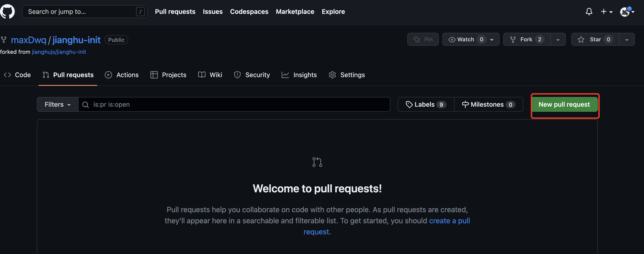Image resolution: width=644 pixels, height=254 pixels.
Task: Click the Actions play icon tab
Action: [x=108, y=75]
